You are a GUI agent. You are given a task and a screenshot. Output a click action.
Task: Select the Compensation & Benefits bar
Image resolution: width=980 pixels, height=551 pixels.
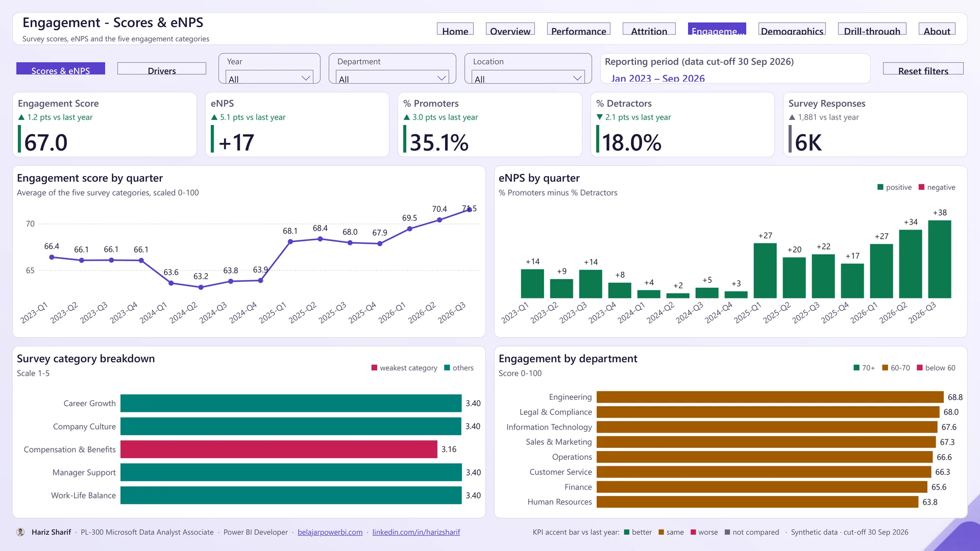[x=279, y=449]
